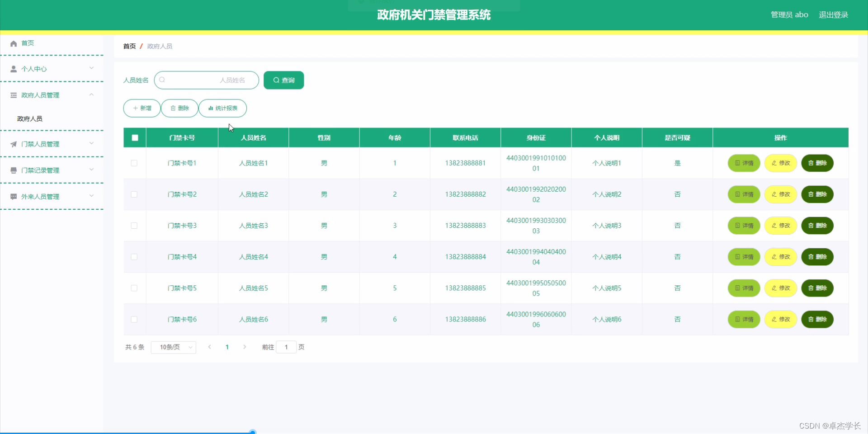
Task: Open the 政府人员 submenu item
Action: click(x=29, y=118)
